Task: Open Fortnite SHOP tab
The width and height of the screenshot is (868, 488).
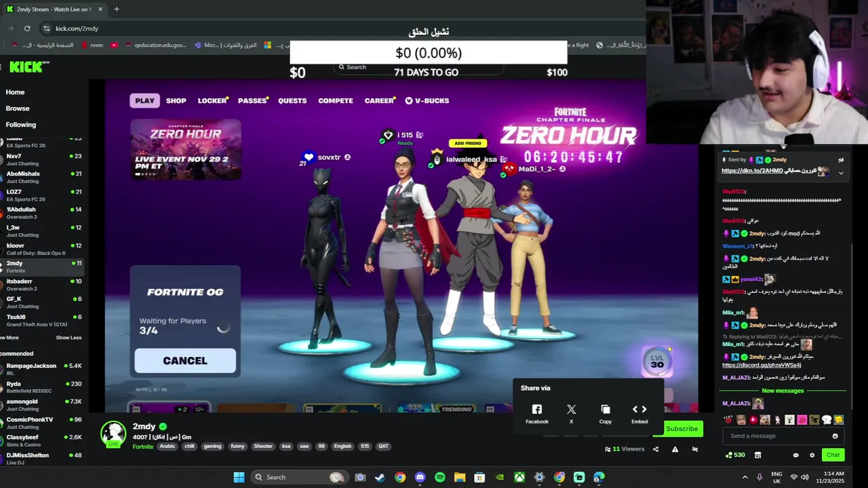Action: (x=176, y=100)
